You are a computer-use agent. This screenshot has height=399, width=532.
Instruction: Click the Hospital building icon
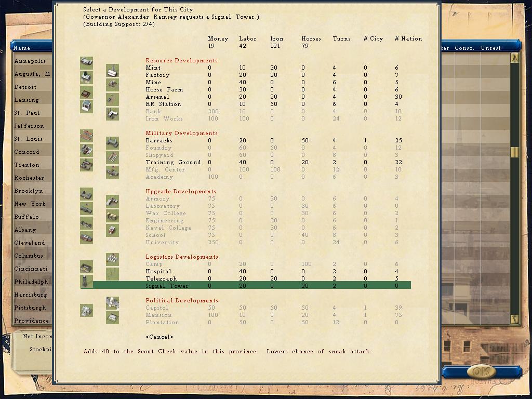[87, 267]
